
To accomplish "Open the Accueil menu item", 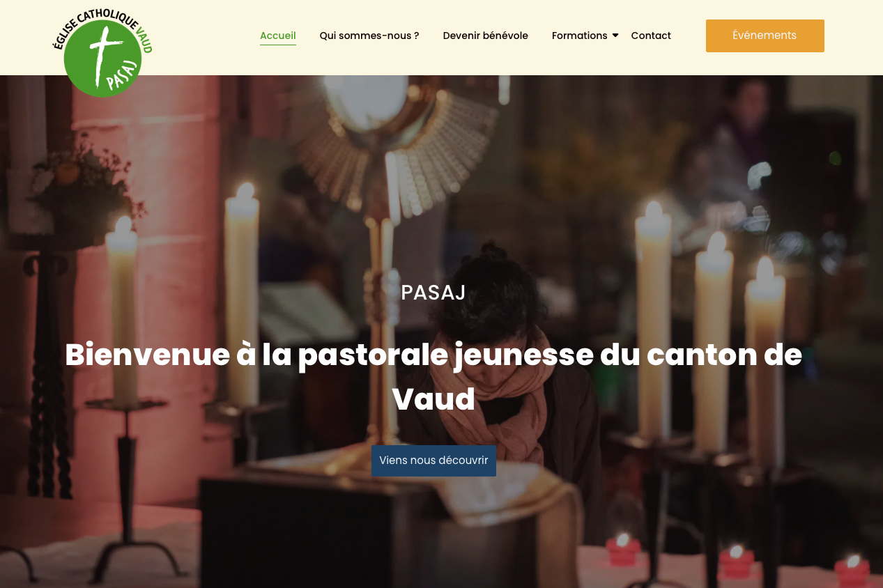I will (x=278, y=36).
